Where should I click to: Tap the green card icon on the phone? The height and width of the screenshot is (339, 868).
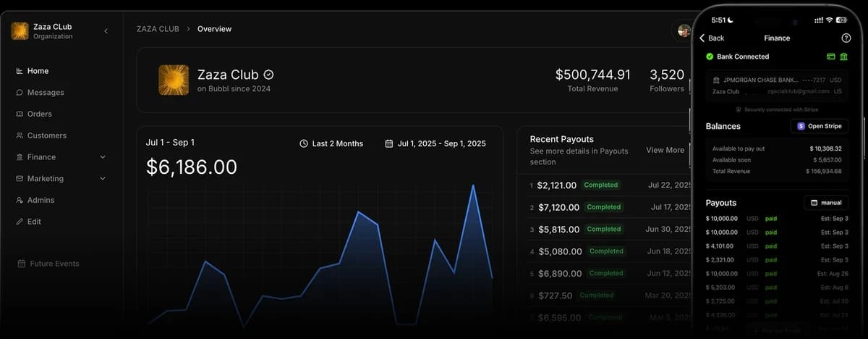[x=831, y=56]
